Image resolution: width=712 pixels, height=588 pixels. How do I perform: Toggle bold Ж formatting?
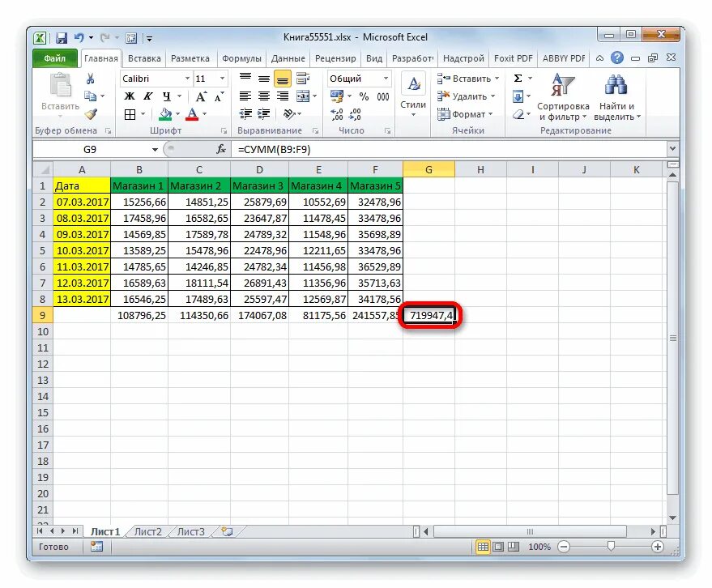coord(130,96)
